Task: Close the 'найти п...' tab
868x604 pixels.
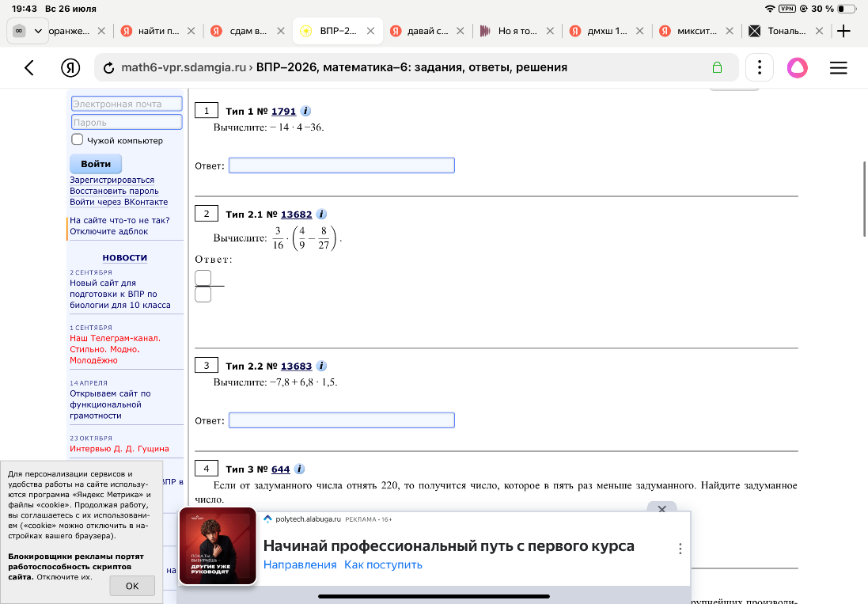Action: click(x=191, y=31)
